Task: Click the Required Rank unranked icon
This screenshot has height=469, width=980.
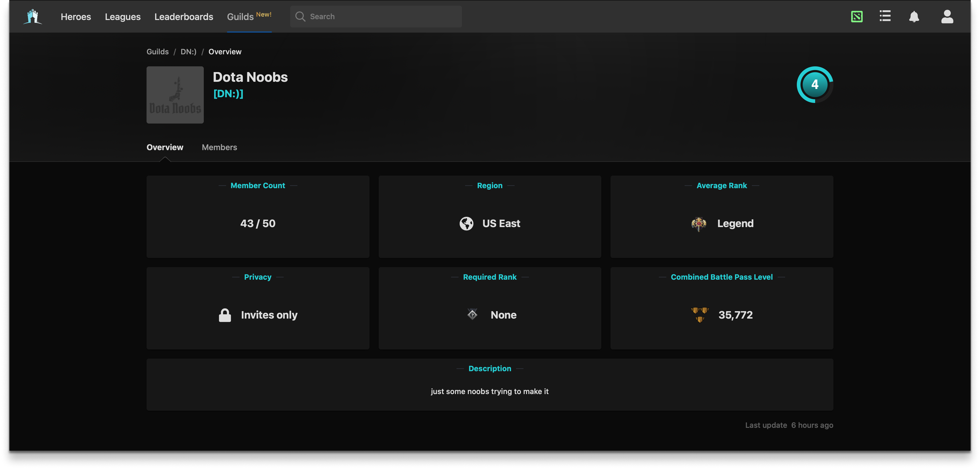Action: point(472,314)
